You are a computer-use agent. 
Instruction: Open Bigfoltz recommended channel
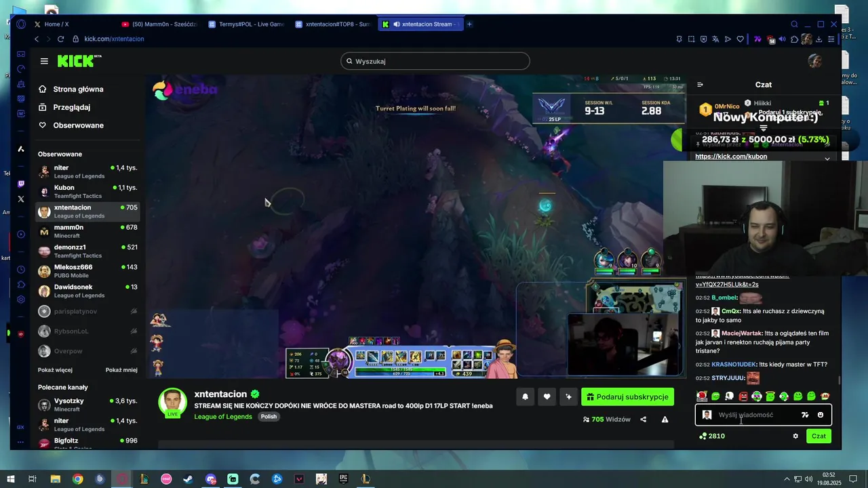tap(87, 443)
